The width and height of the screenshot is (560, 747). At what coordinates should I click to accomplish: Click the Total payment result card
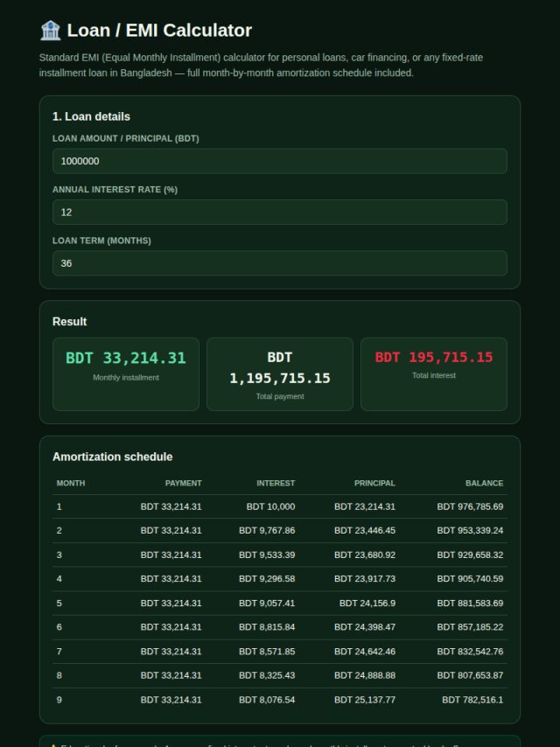tap(280, 374)
